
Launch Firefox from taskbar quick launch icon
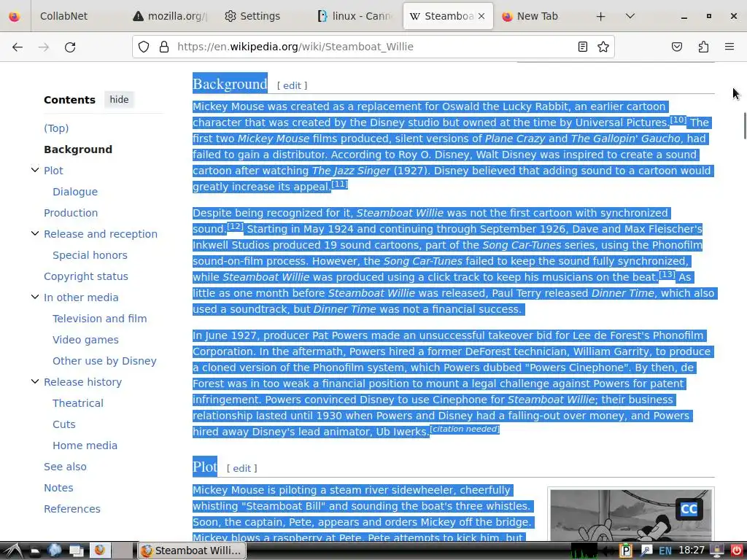(x=99, y=551)
